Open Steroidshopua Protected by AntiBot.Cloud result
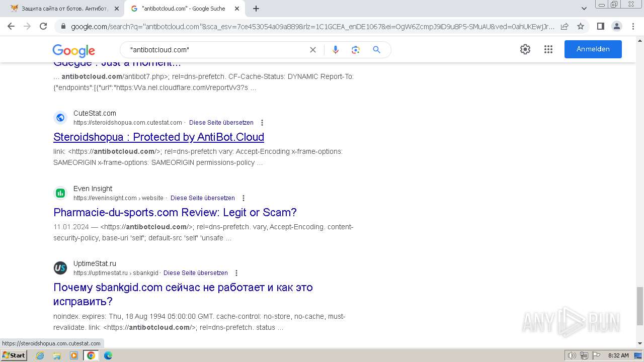 [158, 137]
